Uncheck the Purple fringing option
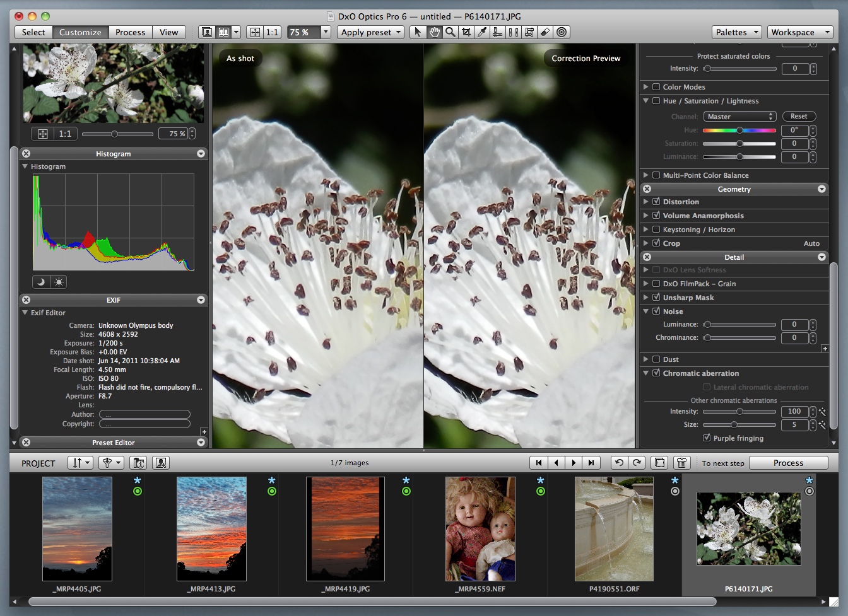 coord(707,438)
